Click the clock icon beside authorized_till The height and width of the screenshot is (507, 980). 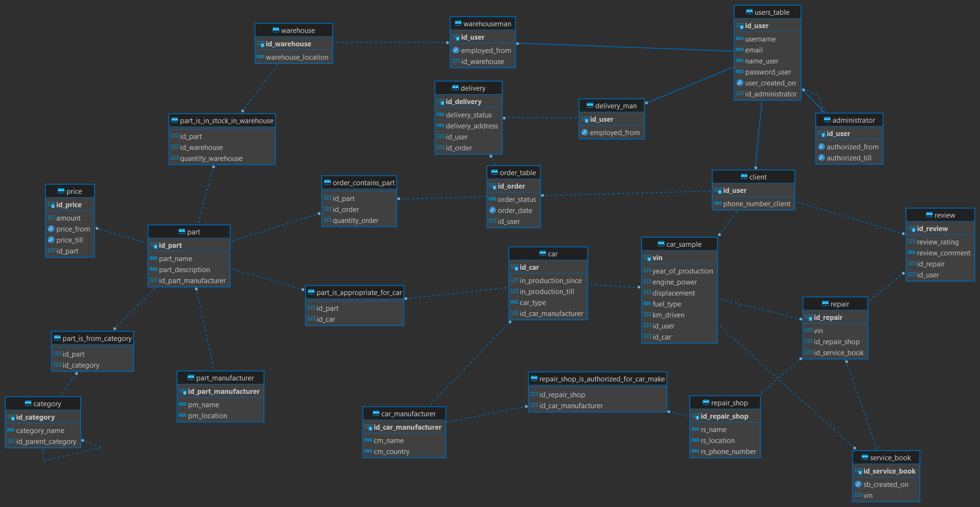[x=822, y=158]
